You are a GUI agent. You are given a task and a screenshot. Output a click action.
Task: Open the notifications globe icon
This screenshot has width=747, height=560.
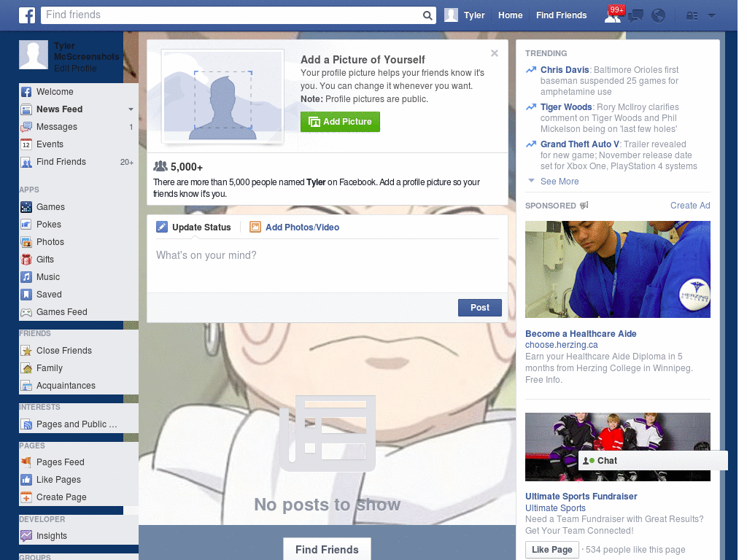659,16
